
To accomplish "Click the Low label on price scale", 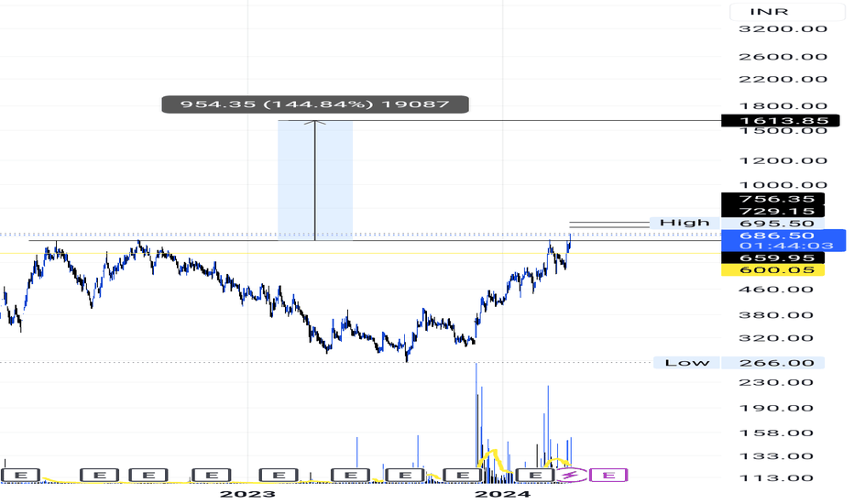I will (x=687, y=363).
